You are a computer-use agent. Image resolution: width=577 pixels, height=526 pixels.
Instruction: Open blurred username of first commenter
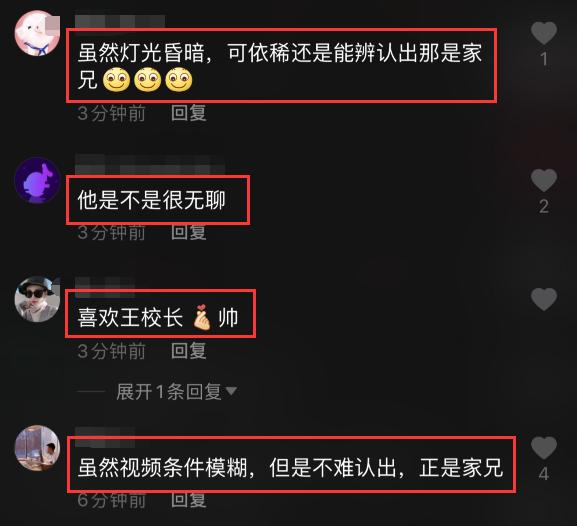[x=120, y=21]
